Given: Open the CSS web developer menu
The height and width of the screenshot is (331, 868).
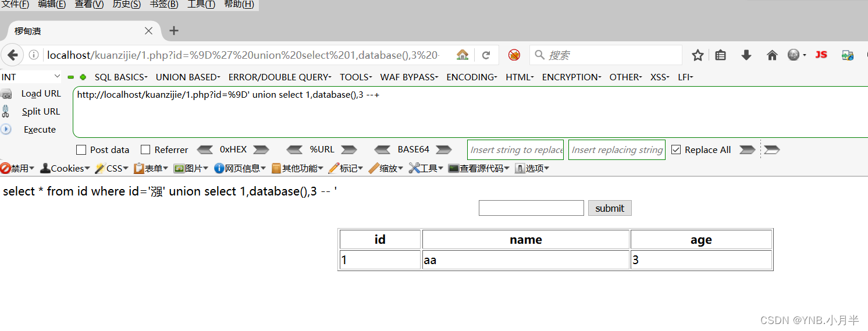Looking at the screenshot, I should 111,169.
